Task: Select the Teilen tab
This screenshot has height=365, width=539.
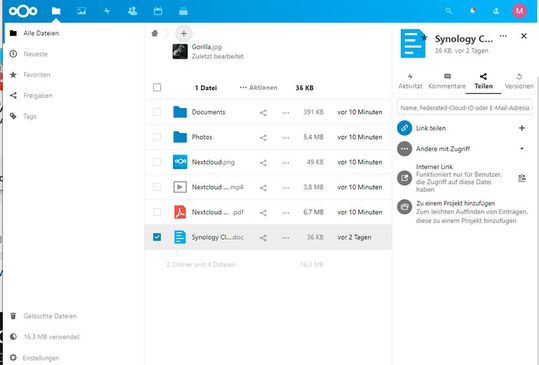Action: point(483,81)
